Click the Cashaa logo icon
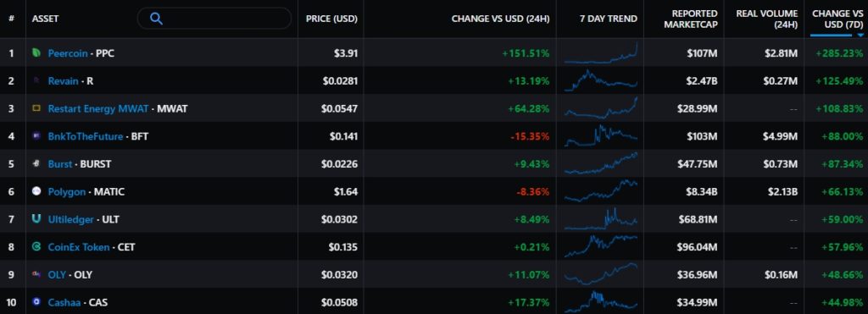Screen dimensions: 868x314 36,302
